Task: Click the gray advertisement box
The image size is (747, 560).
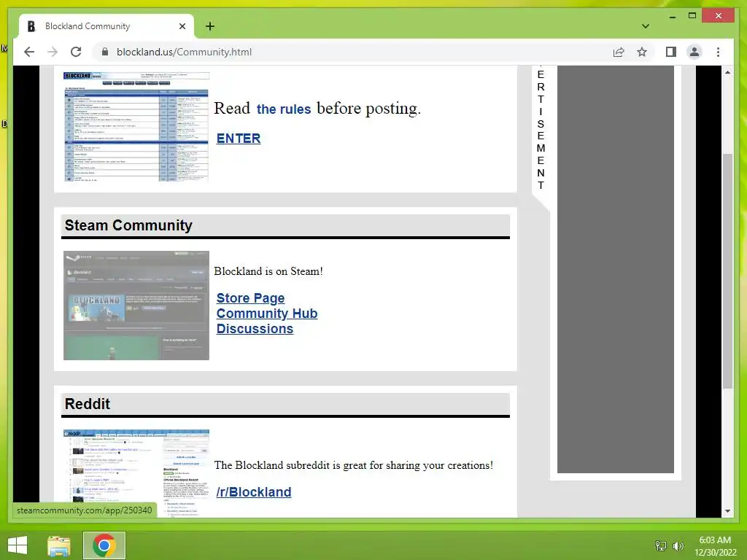Action: [x=616, y=269]
